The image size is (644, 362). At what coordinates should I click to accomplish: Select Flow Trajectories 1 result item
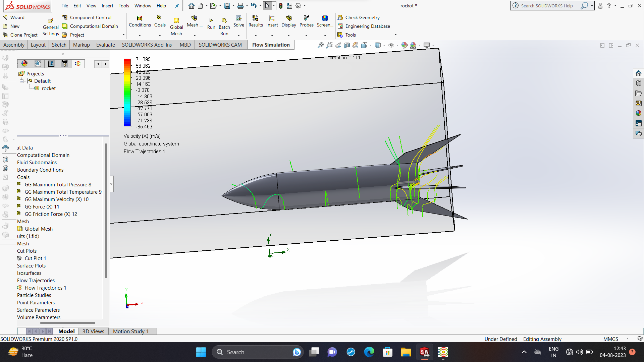pos(45,288)
